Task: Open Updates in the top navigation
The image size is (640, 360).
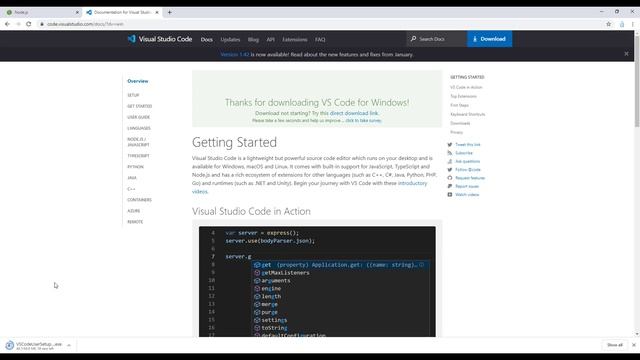Action: click(230, 40)
